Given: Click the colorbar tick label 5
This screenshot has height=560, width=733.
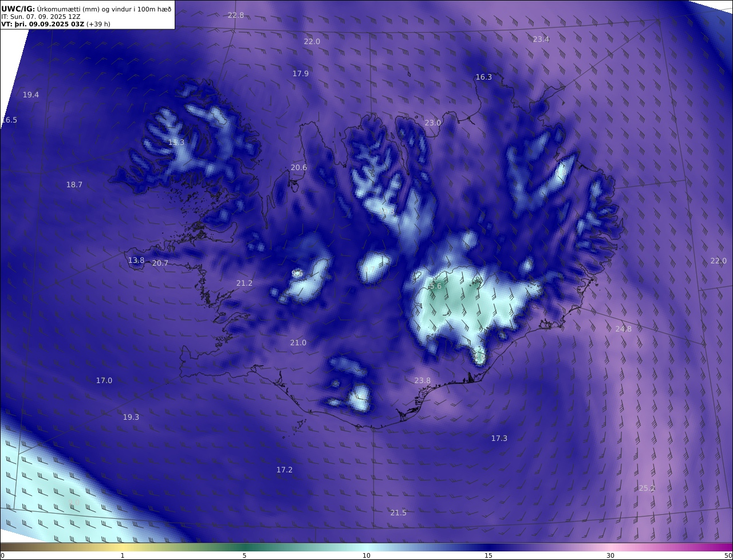Looking at the screenshot, I should coord(245,555).
